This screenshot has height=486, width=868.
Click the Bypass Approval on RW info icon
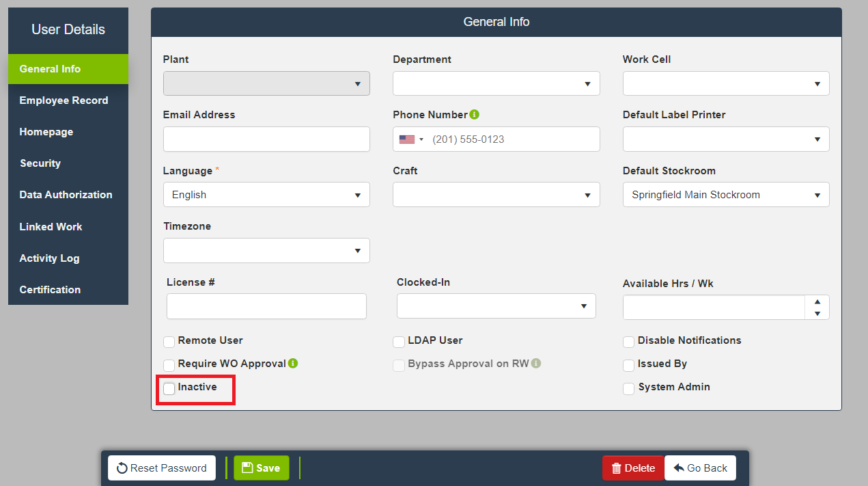536,364
